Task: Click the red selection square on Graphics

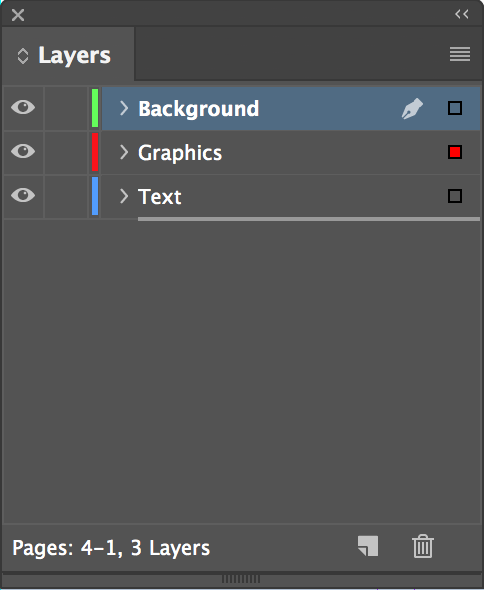Action: [455, 152]
